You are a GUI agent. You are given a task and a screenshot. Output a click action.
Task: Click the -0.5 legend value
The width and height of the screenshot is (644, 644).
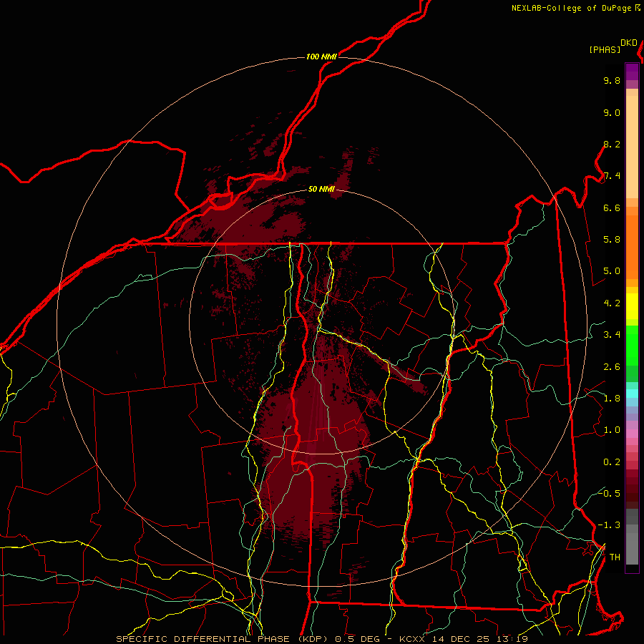(609, 493)
